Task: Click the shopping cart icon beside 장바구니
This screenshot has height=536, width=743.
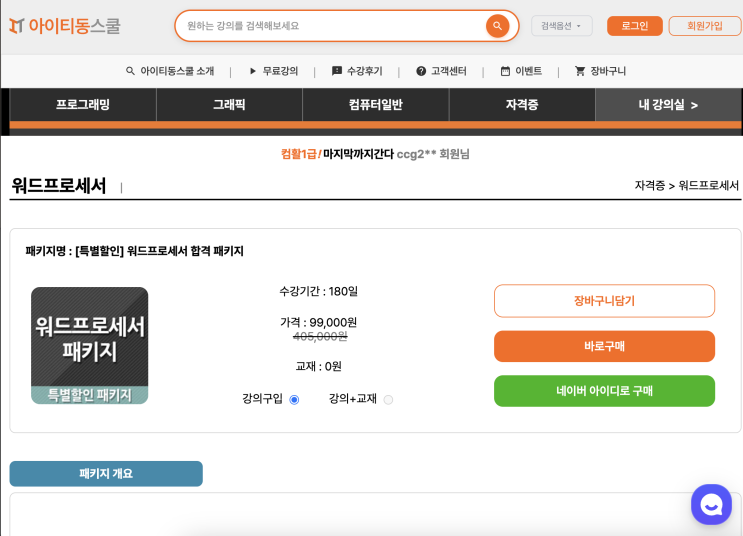Action: 580,71
